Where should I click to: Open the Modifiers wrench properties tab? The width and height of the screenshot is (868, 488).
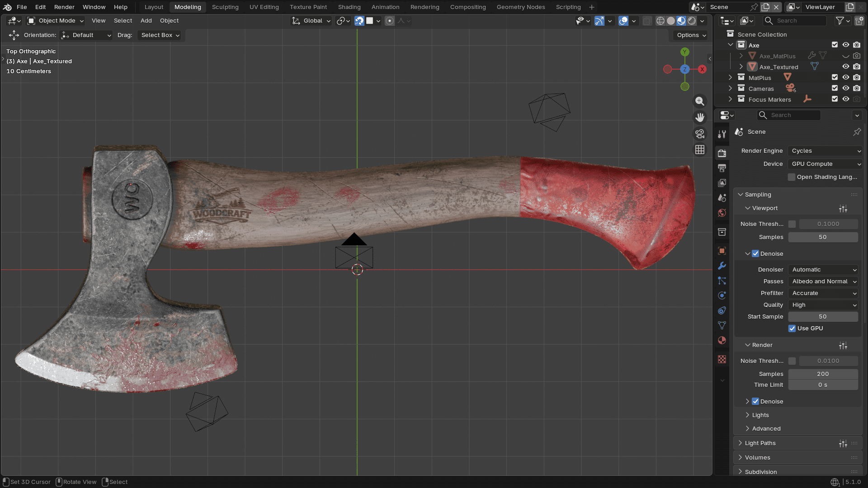722,266
